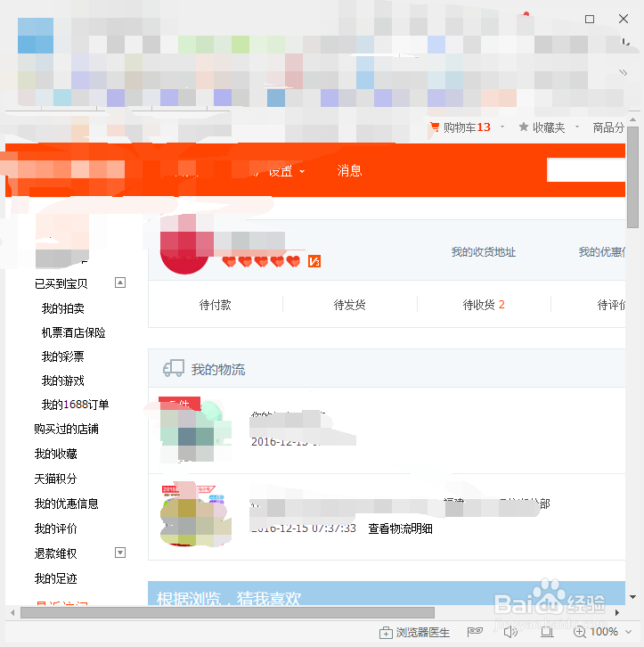The image size is (644, 647).
Task: Open first logistics item product thumbnail
Action: (x=193, y=430)
